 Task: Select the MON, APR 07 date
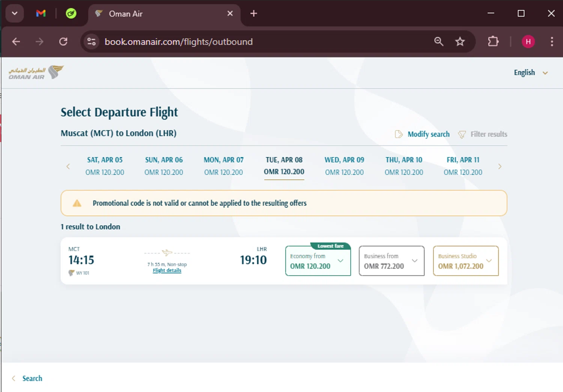[x=223, y=166]
